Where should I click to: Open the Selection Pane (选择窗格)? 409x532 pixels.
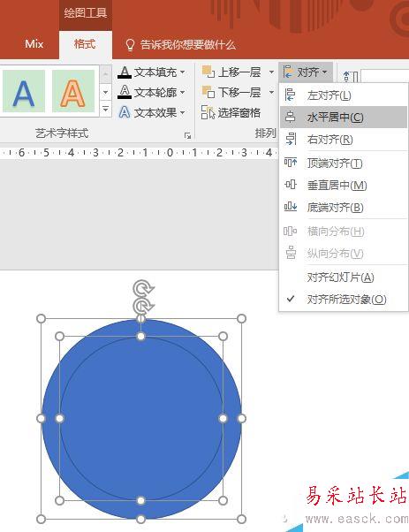[x=231, y=112]
